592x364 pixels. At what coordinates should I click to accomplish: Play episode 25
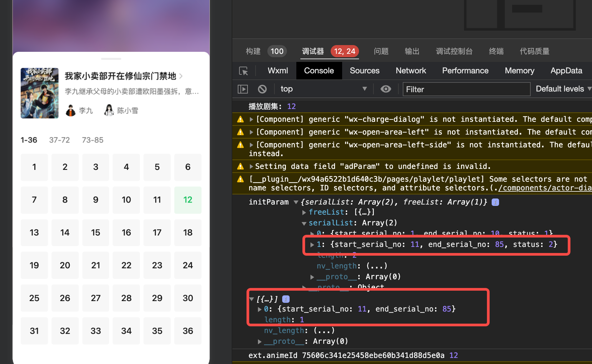(x=34, y=298)
